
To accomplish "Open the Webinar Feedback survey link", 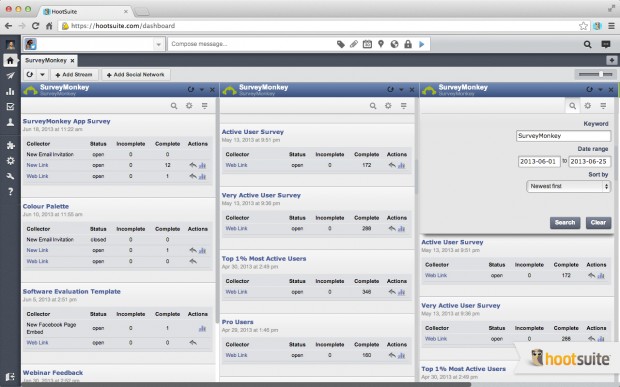I will coord(53,372).
